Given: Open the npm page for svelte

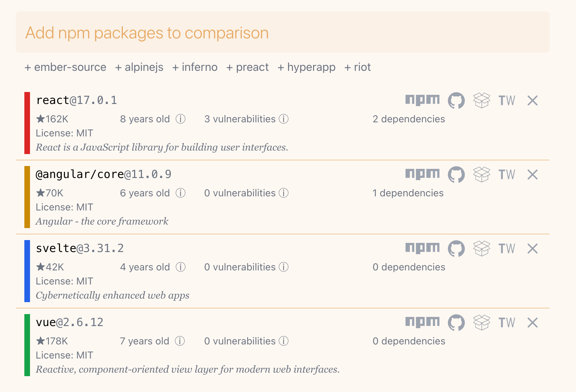Looking at the screenshot, I should 422,248.
